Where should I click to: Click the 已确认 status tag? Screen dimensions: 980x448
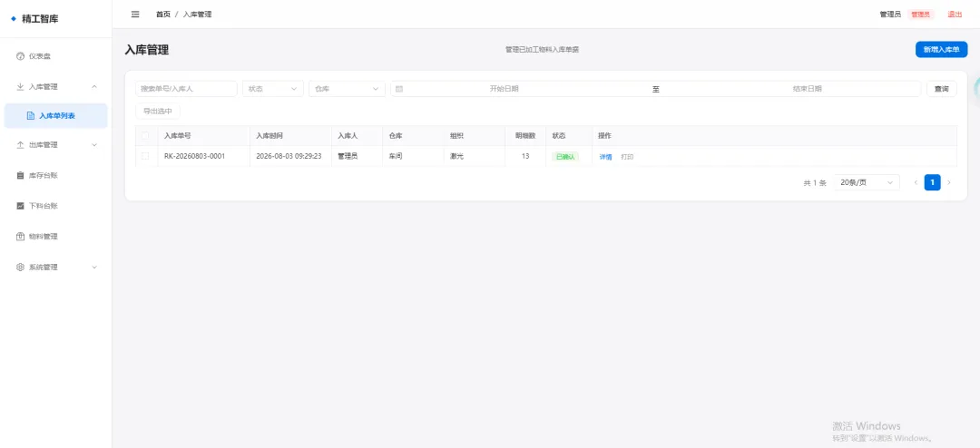click(x=565, y=157)
